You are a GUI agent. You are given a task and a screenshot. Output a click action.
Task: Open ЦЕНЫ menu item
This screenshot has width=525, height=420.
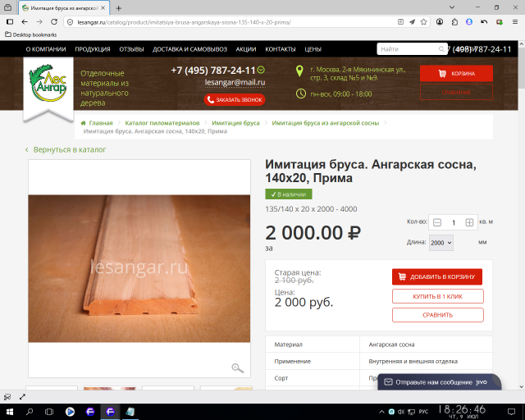[313, 49]
